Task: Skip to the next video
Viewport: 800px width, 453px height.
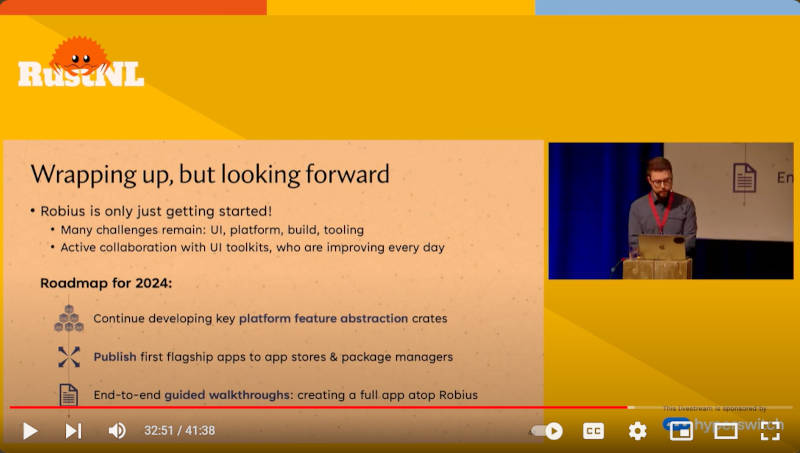Action: coord(73,431)
